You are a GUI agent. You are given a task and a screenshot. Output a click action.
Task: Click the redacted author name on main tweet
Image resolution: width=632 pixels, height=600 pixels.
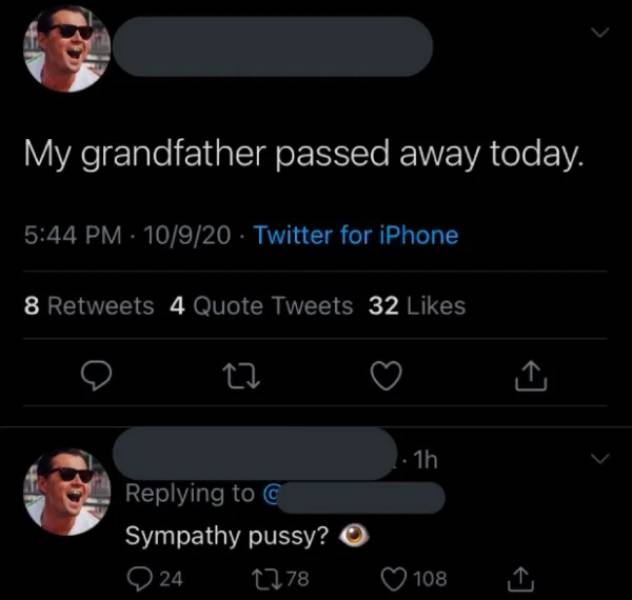272,46
